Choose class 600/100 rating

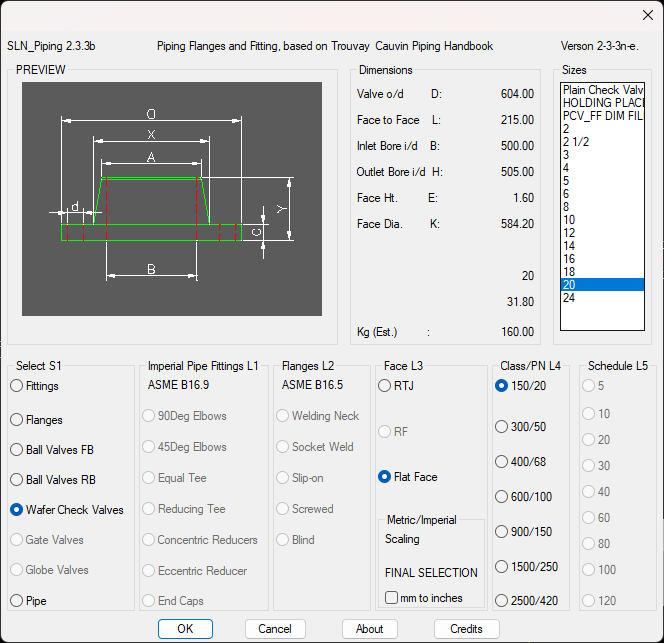tap(523, 496)
